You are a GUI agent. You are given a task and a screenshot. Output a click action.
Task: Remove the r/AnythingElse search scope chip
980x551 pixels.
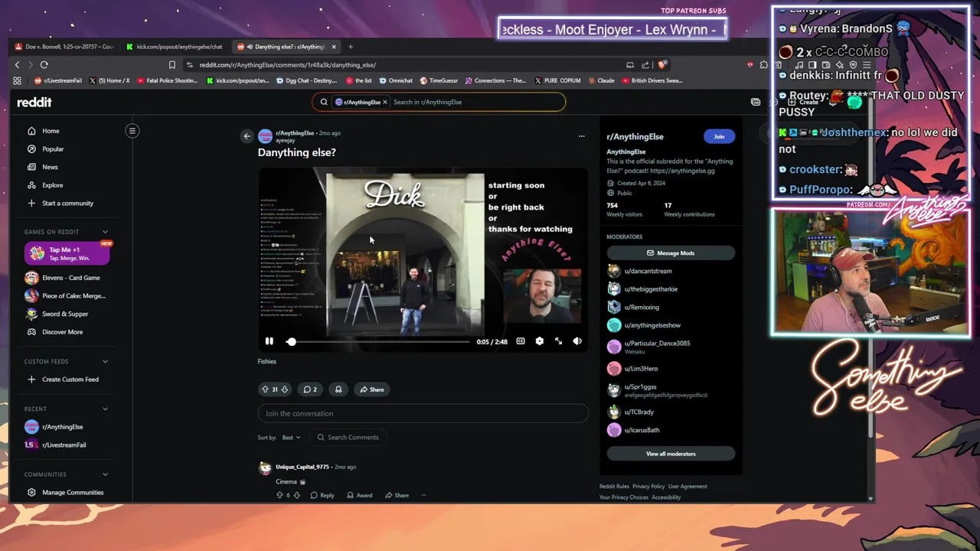click(385, 102)
